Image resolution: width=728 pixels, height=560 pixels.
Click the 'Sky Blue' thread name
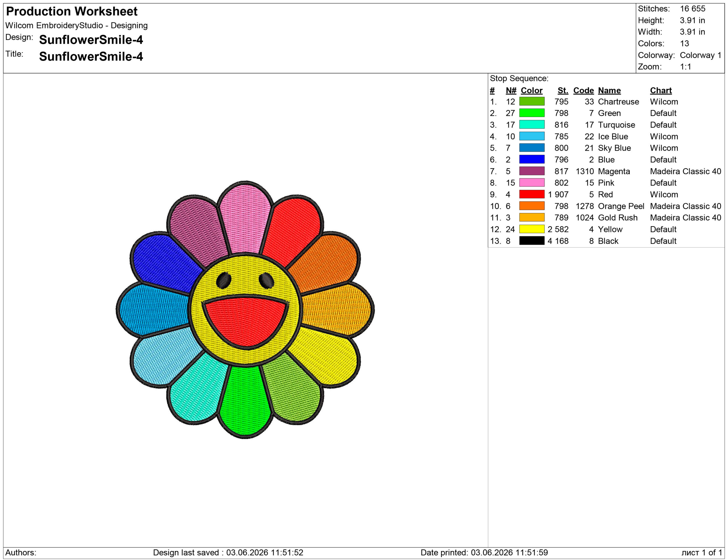coord(614,148)
